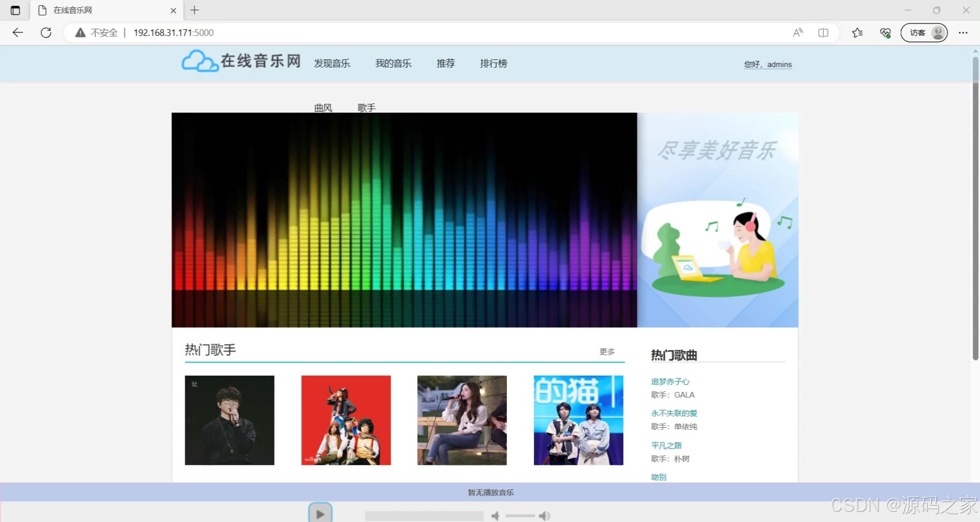Screen dimensions: 980x522
Task: Click the browser back arrow
Action: pyautogui.click(x=17, y=32)
